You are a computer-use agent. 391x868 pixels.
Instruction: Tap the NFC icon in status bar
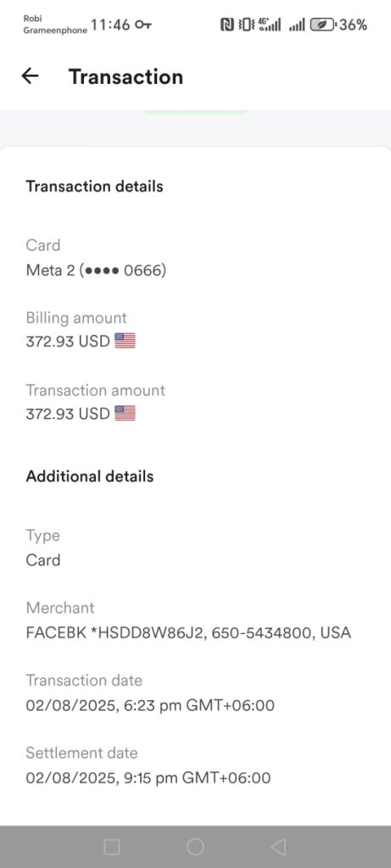pyautogui.click(x=227, y=25)
